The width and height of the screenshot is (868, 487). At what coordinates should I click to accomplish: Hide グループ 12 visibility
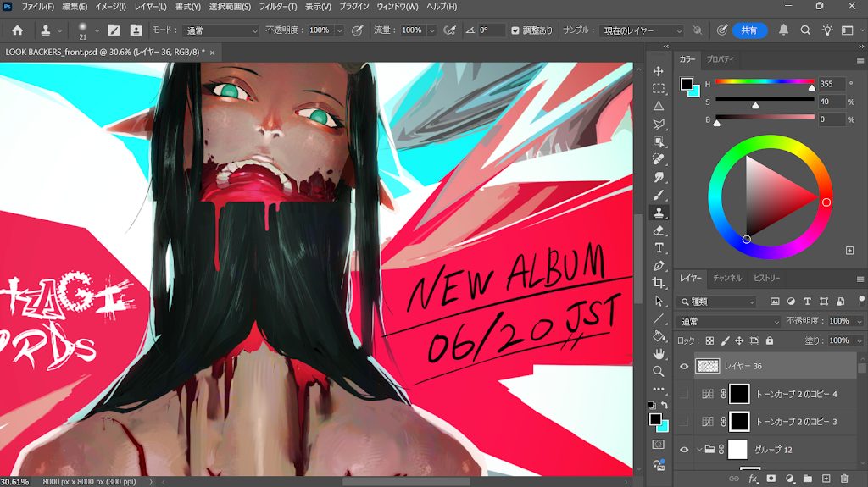[x=684, y=450]
